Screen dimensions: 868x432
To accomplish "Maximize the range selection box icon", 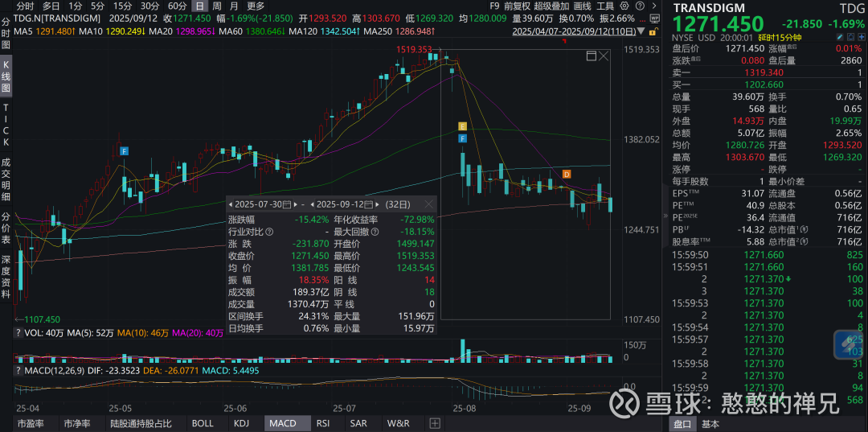I will pos(592,56).
